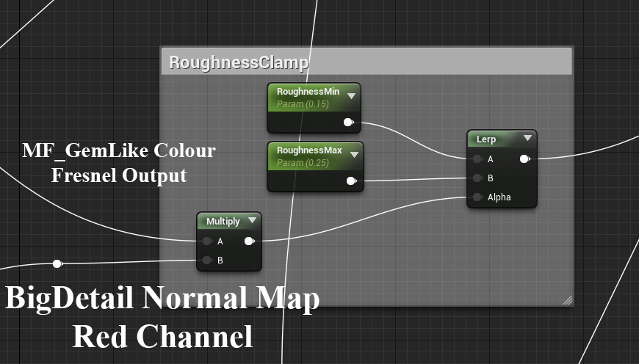
Task: Select the Lerp node header
Action: [492, 138]
